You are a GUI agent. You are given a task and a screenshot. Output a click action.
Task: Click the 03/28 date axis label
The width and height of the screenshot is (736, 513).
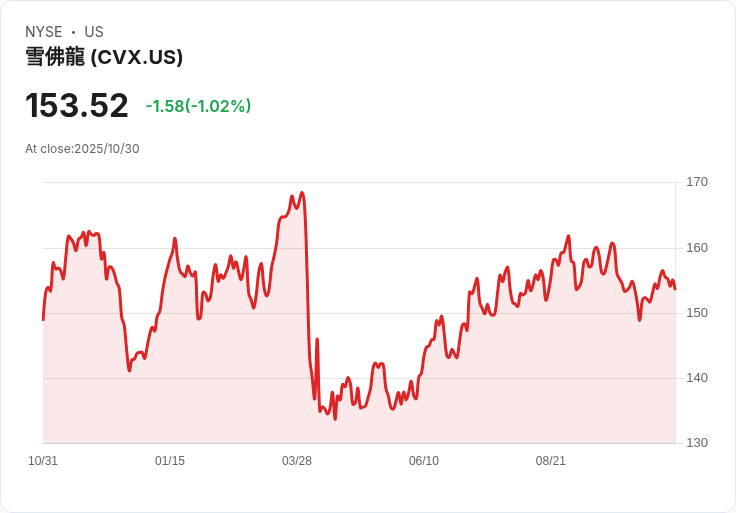(297, 461)
